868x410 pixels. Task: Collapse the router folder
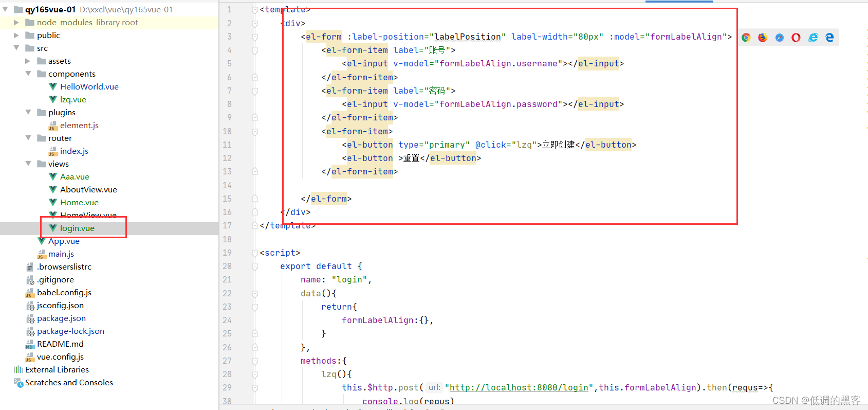(x=28, y=138)
